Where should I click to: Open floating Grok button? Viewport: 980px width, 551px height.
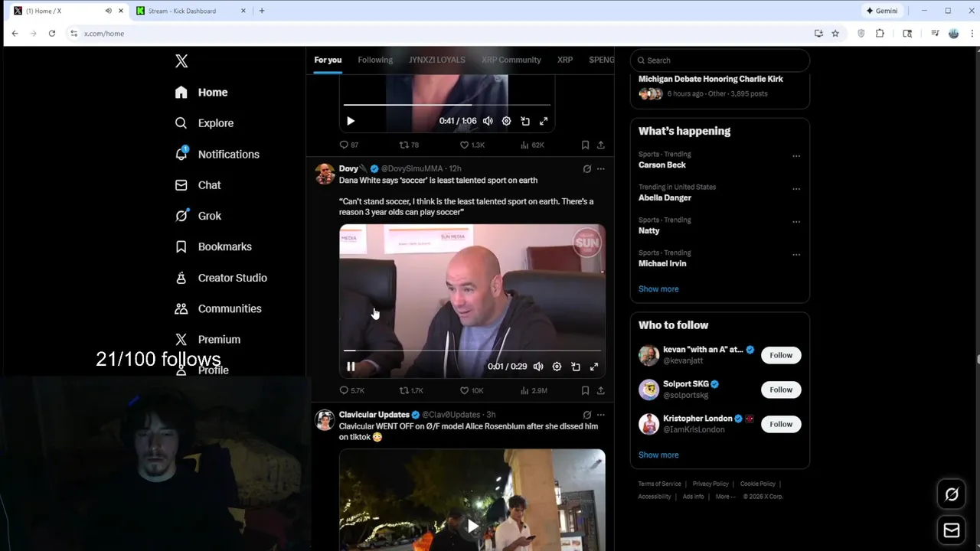pyautogui.click(x=952, y=494)
